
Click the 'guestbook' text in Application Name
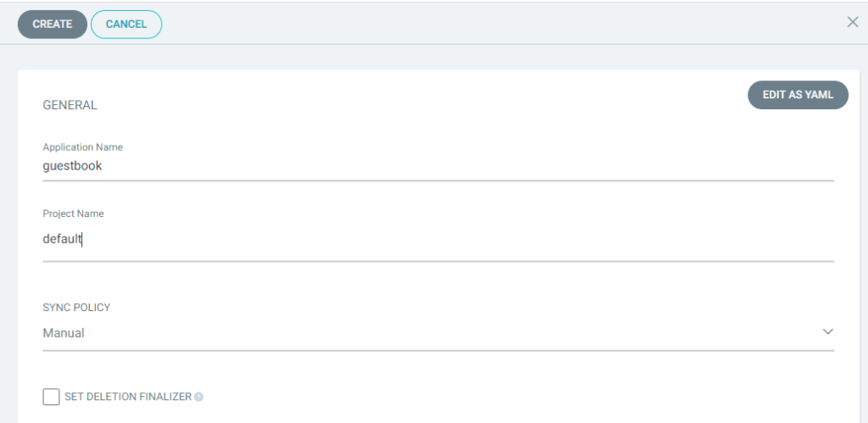tap(72, 166)
